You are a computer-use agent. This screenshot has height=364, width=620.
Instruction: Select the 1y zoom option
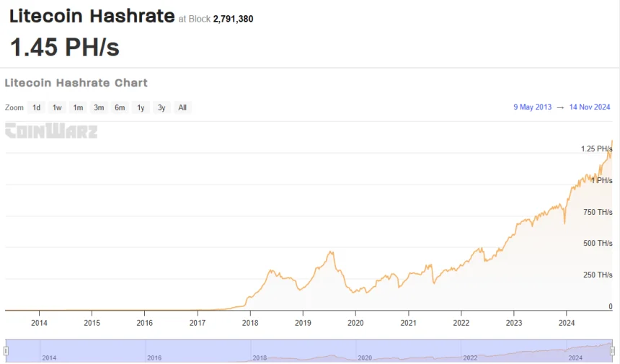coord(141,107)
